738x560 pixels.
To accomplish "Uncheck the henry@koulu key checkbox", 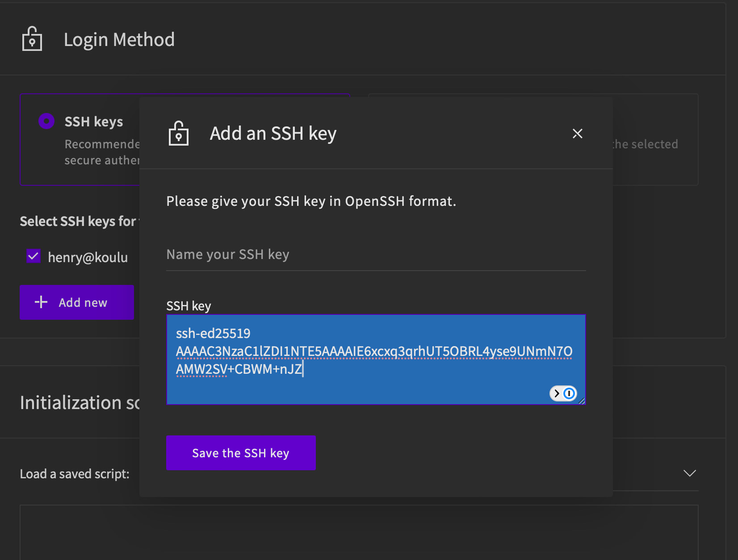I will click(34, 257).
